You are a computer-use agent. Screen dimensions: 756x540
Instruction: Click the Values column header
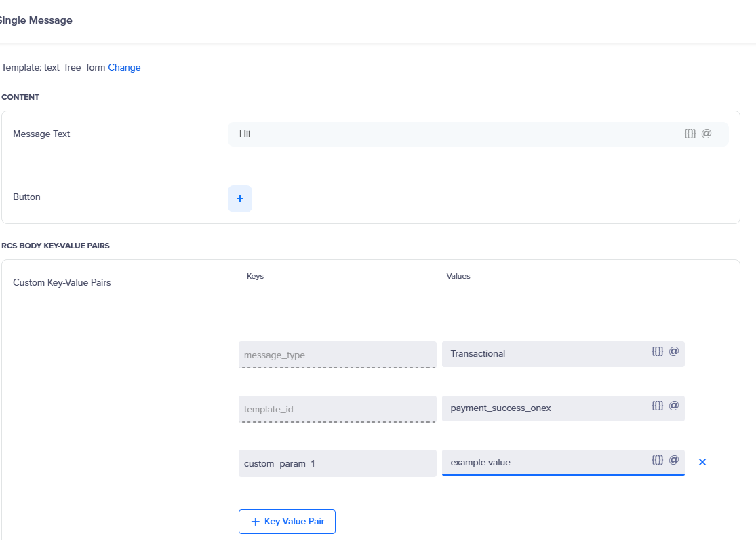458,277
